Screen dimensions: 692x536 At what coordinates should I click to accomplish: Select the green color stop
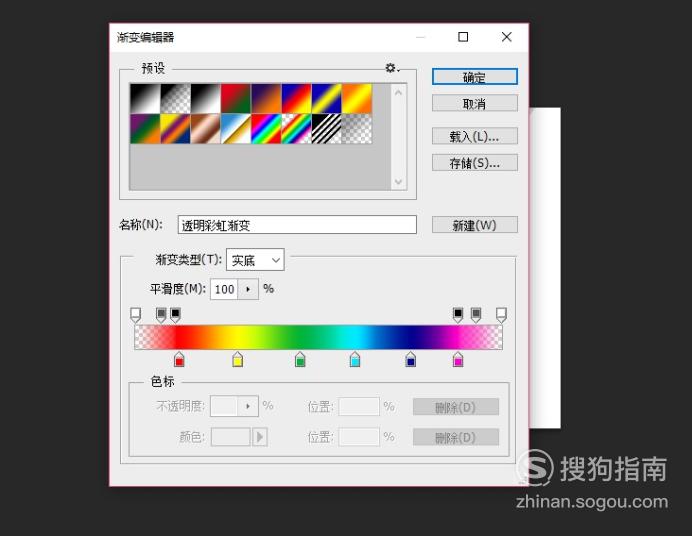pyautogui.click(x=300, y=360)
